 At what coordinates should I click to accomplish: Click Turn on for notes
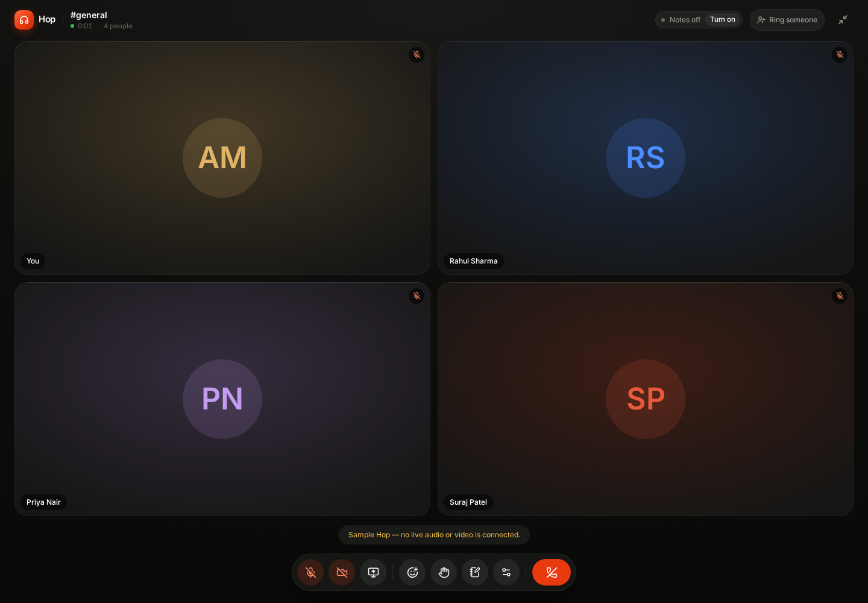(x=723, y=20)
